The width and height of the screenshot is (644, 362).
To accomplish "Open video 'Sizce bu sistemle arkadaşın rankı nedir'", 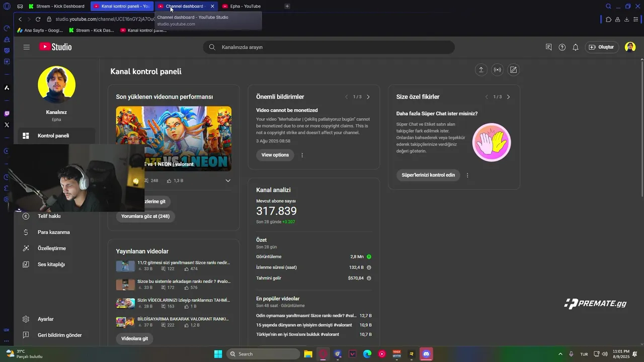I will (184, 281).
